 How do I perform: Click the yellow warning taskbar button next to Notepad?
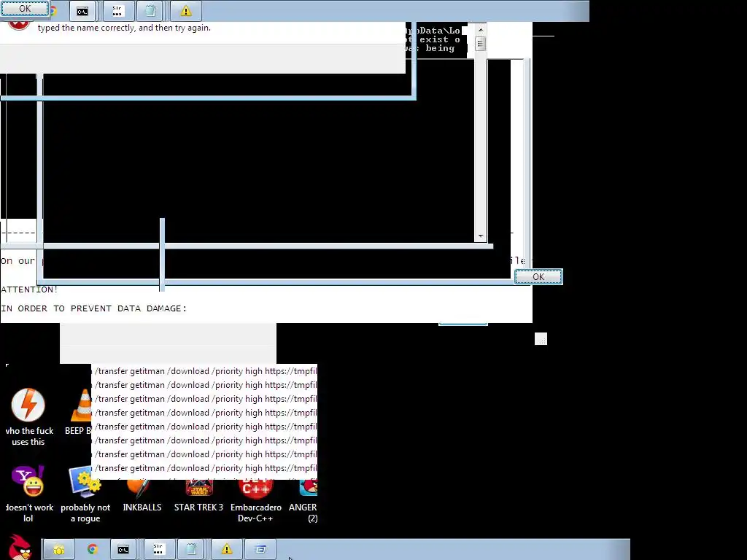point(227,550)
